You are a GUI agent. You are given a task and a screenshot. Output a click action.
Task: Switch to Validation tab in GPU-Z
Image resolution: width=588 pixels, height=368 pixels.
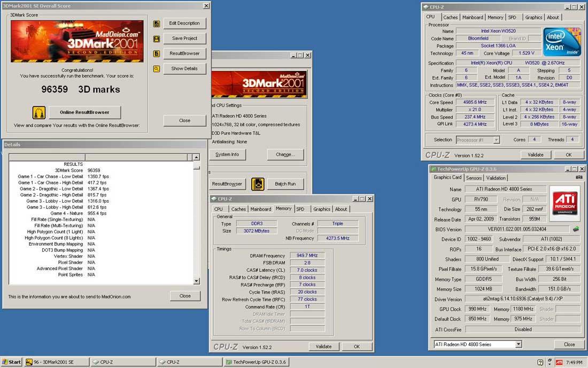click(496, 178)
